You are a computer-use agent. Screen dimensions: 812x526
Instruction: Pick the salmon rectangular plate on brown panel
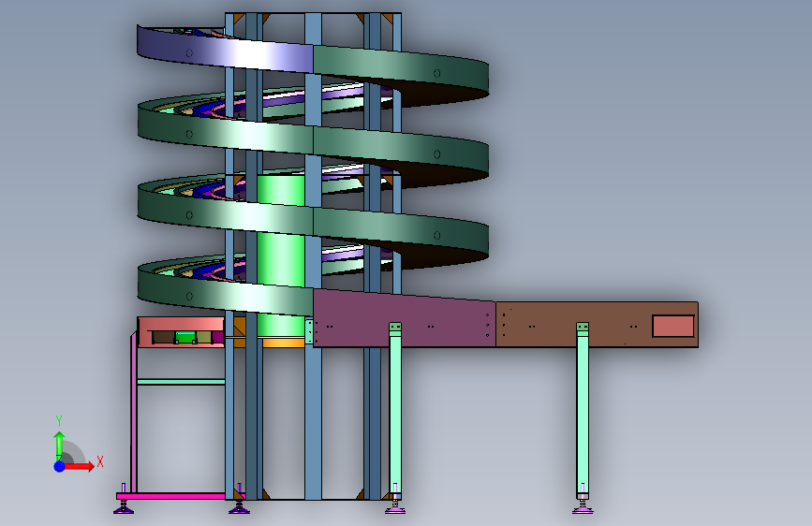pos(673,326)
